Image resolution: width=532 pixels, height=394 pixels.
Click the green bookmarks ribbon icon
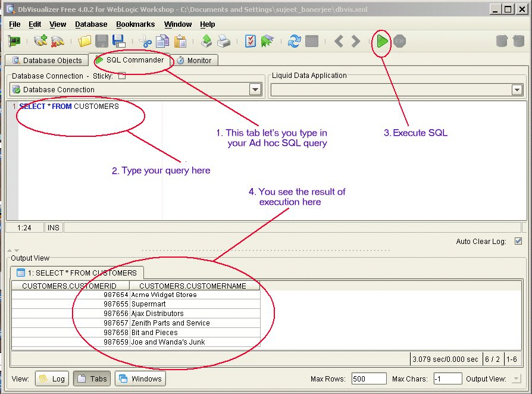pos(267,42)
